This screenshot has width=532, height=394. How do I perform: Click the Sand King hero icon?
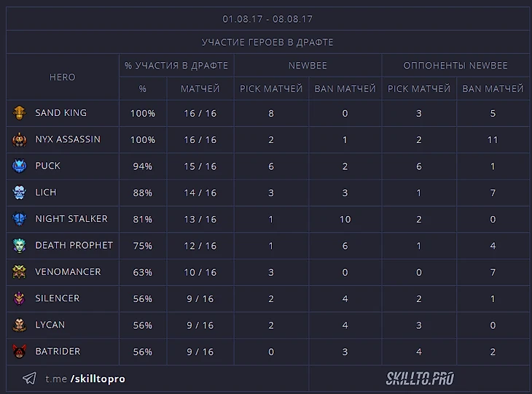pyautogui.click(x=20, y=113)
